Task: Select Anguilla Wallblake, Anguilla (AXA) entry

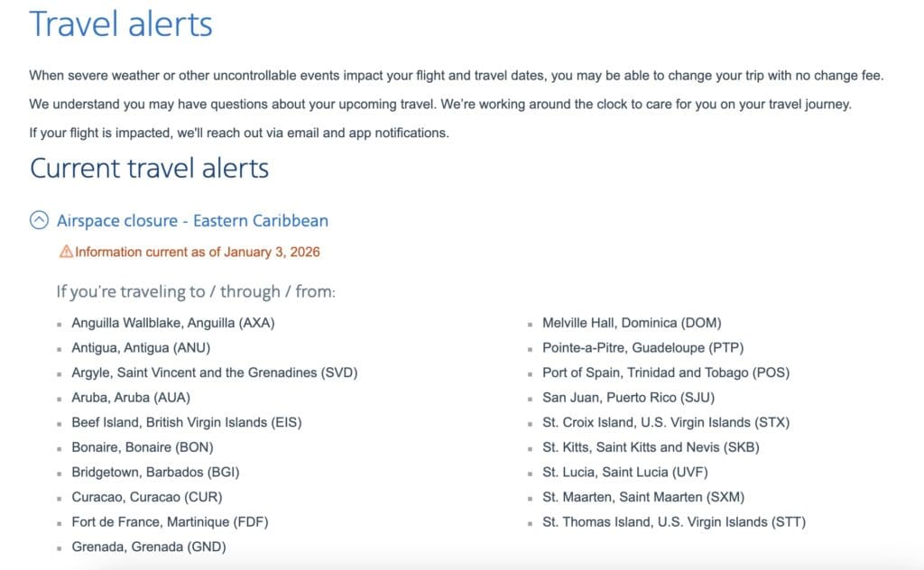Action: [x=173, y=322]
